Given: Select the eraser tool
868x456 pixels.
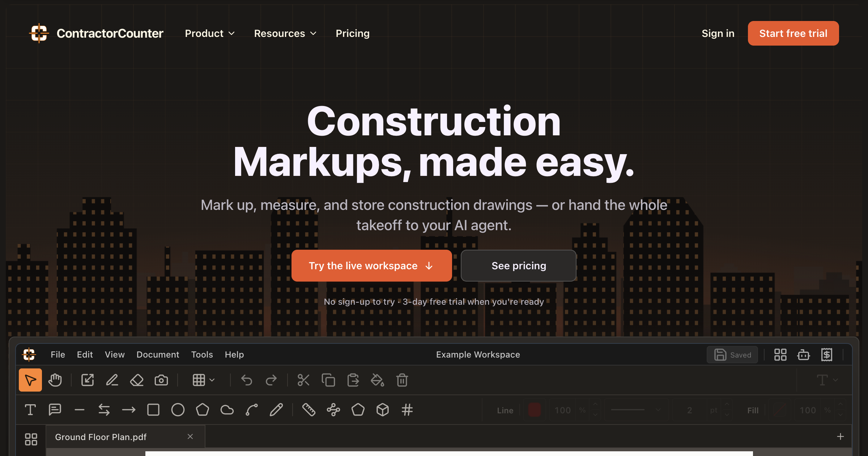Looking at the screenshot, I should tap(137, 380).
